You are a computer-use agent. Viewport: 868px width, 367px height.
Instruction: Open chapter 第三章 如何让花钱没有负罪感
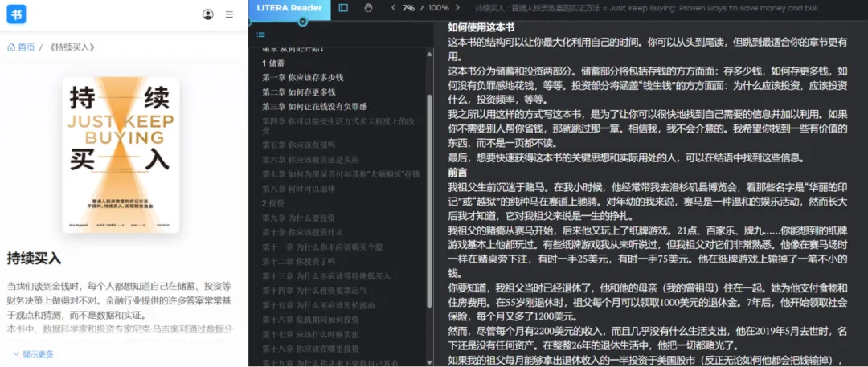pyautogui.click(x=314, y=106)
